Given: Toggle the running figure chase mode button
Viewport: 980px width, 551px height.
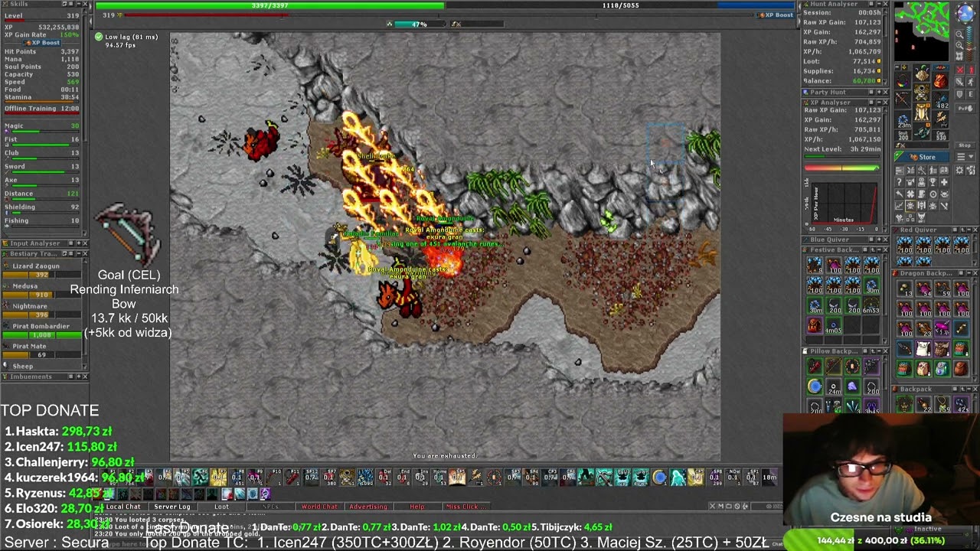Looking at the screenshot, I should click(971, 82).
